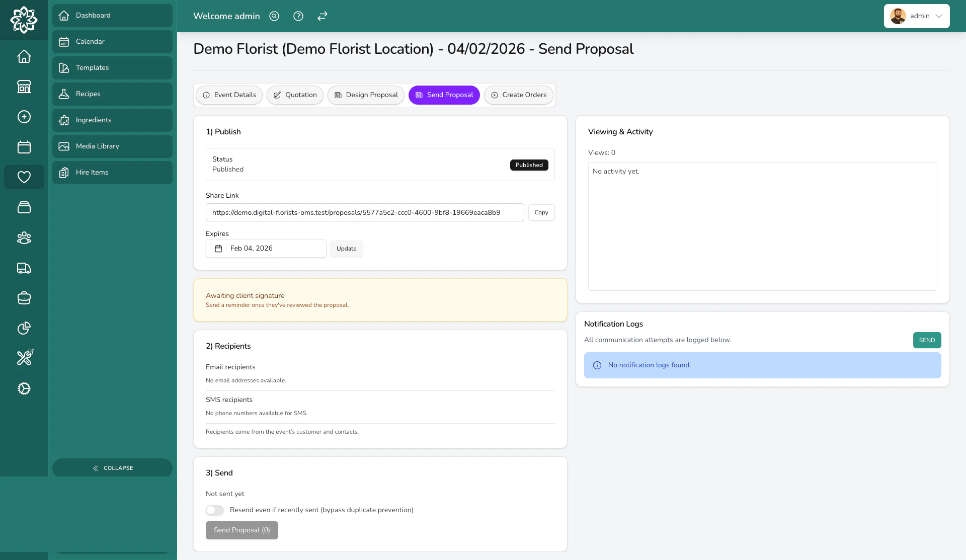Select the home icon in the sidebar
This screenshot has height=560, width=966.
tap(24, 56)
